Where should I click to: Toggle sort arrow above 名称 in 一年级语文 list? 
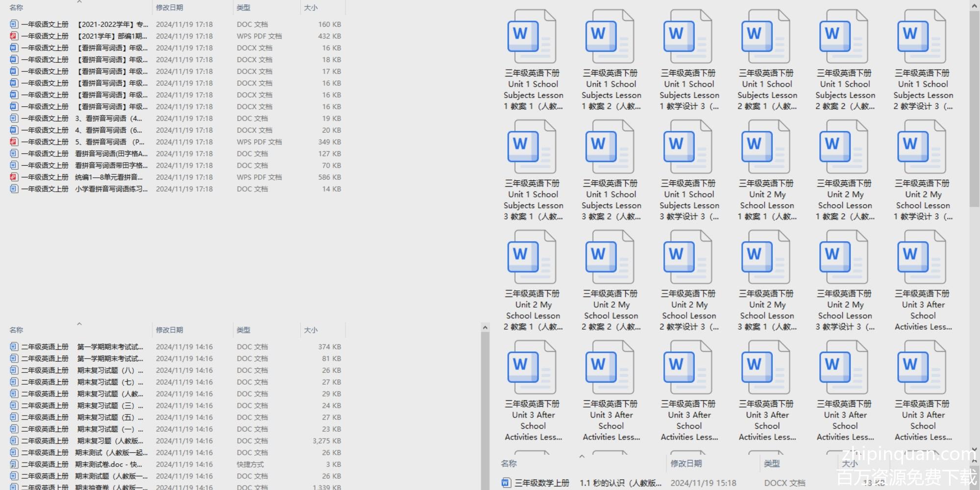(x=79, y=2)
